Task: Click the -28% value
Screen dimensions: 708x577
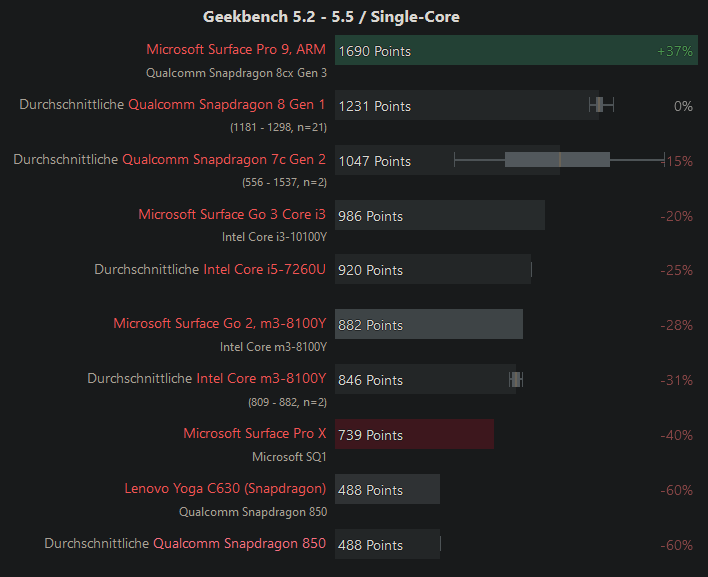Action: tap(676, 325)
